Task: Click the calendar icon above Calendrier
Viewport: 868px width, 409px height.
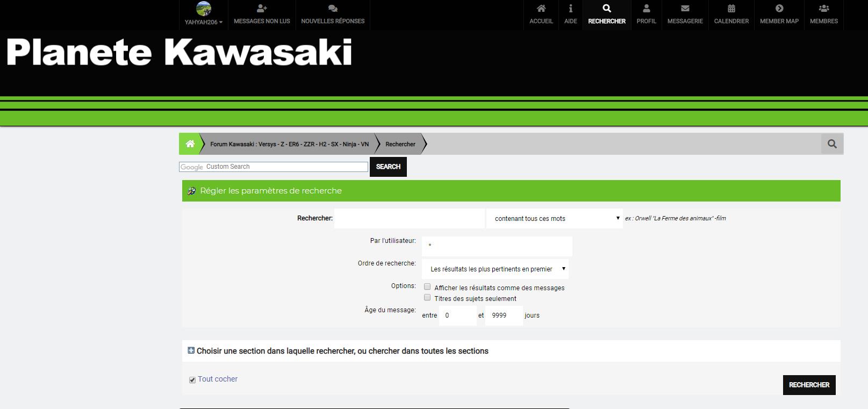Action: click(x=731, y=8)
